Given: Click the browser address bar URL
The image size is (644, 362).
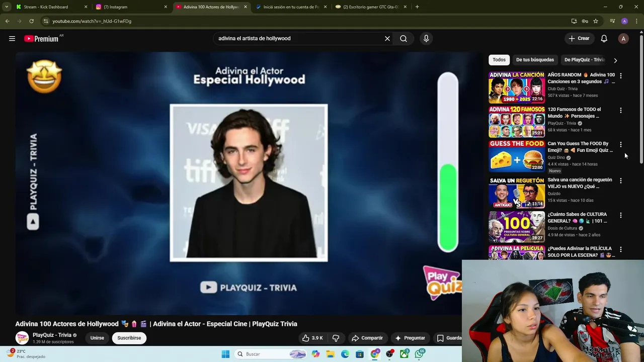Looking at the screenshot, I should [92, 21].
